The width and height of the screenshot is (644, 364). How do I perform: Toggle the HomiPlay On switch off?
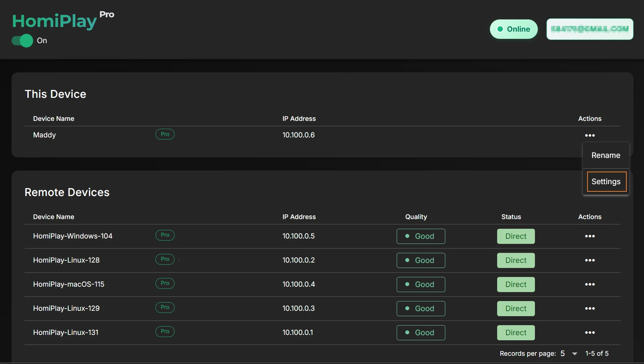[22, 41]
